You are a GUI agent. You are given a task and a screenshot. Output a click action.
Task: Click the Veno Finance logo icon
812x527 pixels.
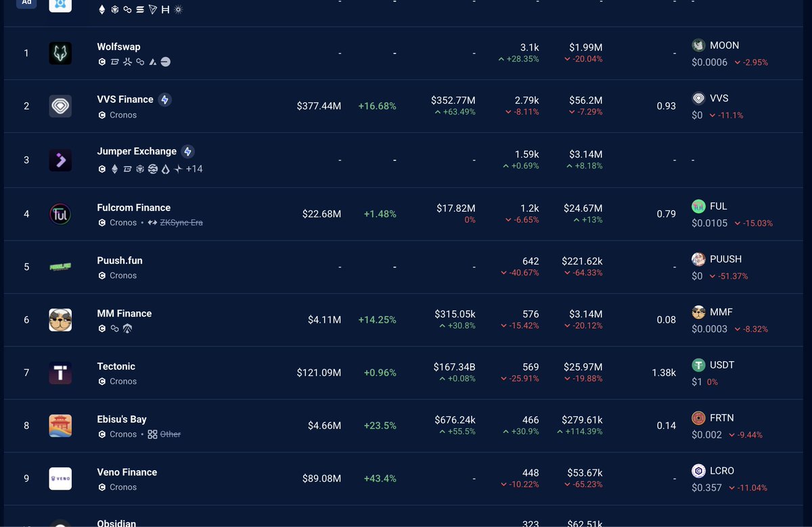pyautogui.click(x=60, y=478)
